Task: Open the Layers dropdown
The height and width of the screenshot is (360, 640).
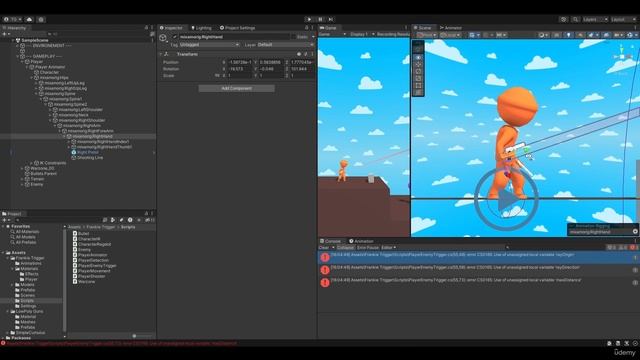Action: coord(595,19)
